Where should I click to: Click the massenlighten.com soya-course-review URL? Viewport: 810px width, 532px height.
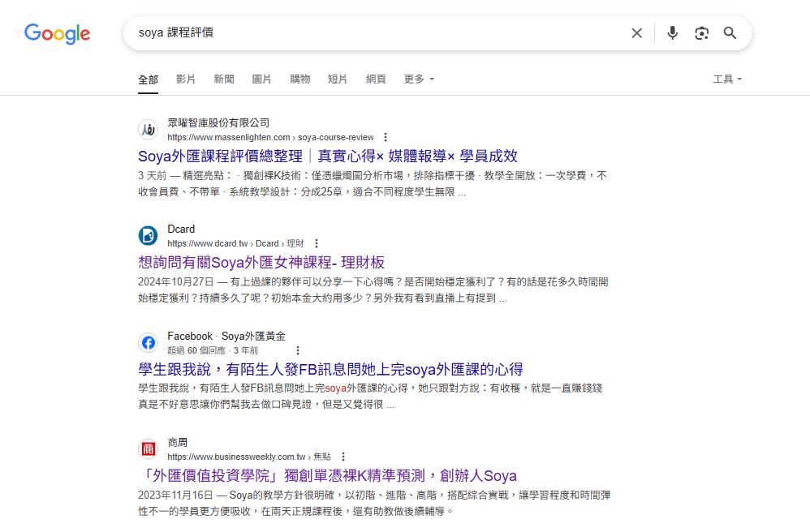tap(270, 137)
